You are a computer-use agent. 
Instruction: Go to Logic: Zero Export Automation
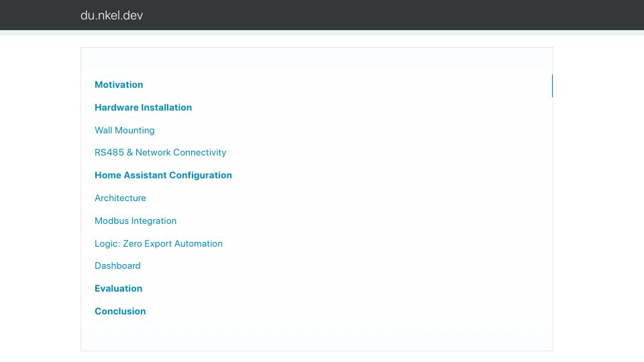pyautogui.click(x=158, y=244)
